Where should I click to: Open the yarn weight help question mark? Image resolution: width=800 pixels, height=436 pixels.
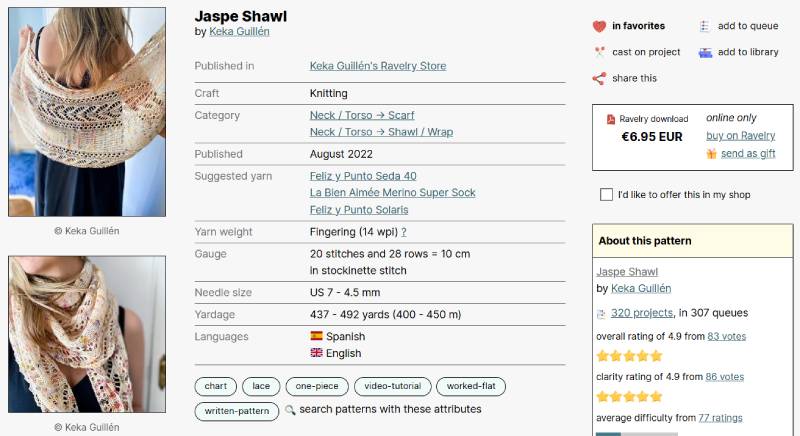coord(404,232)
